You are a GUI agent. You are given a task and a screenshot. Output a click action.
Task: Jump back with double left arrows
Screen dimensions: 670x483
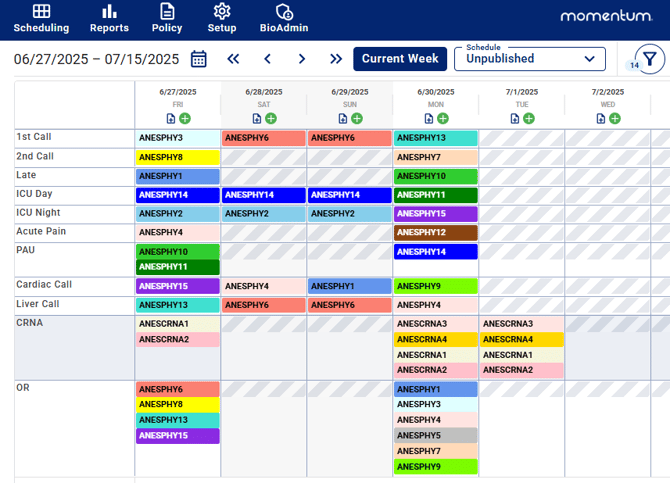tap(233, 59)
